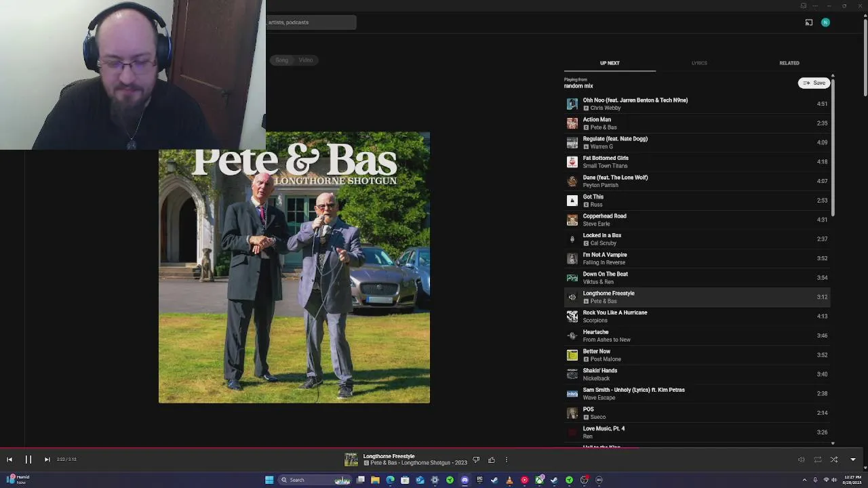The height and width of the screenshot is (488, 868).
Task: Play Got This by Russ
Action: [697, 201]
